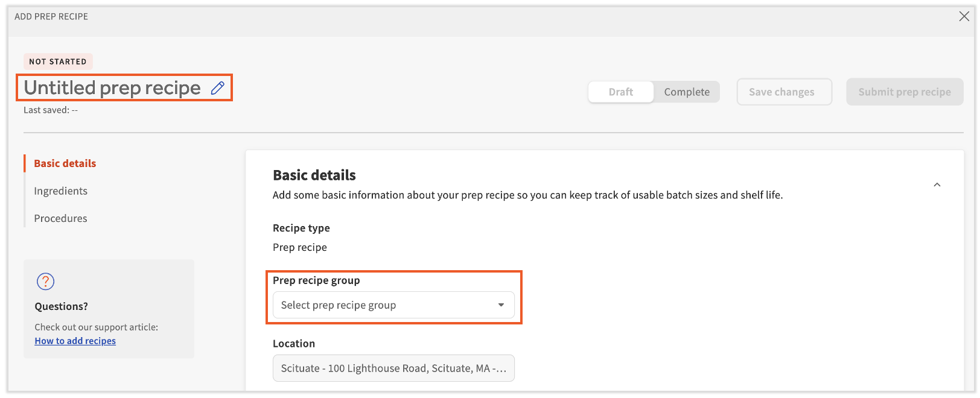Click the Untitled prep recipe title text
This screenshot has height=398, width=980.
click(112, 88)
